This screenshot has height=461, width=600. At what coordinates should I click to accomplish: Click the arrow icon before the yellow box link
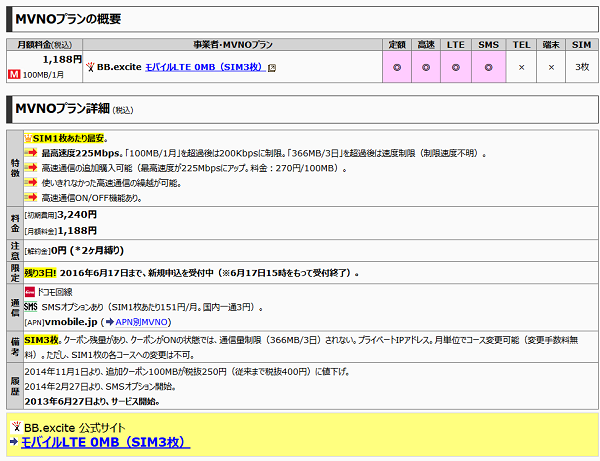click(14, 442)
